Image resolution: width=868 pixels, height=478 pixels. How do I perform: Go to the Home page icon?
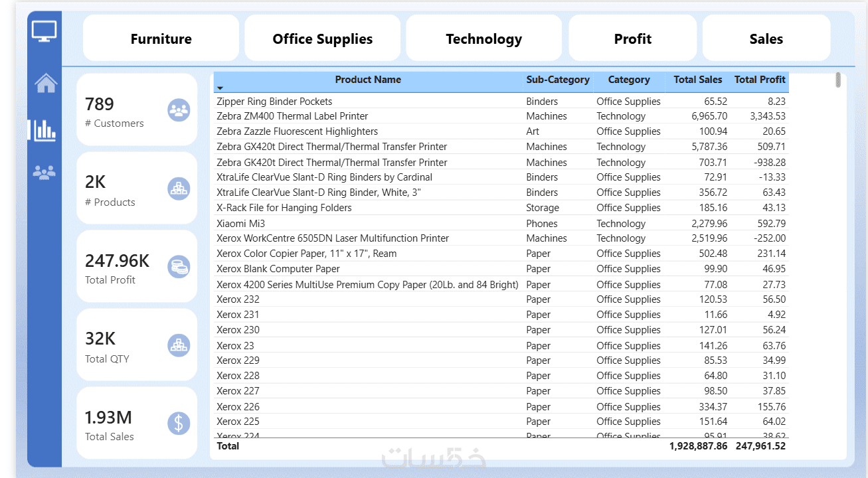click(x=46, y=83)
